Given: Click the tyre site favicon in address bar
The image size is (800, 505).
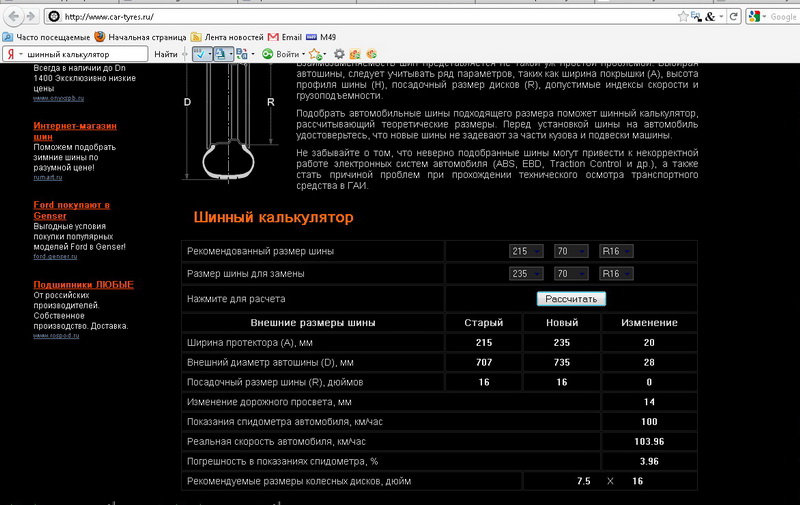Looking at the screenshot, I should [54, 16].
